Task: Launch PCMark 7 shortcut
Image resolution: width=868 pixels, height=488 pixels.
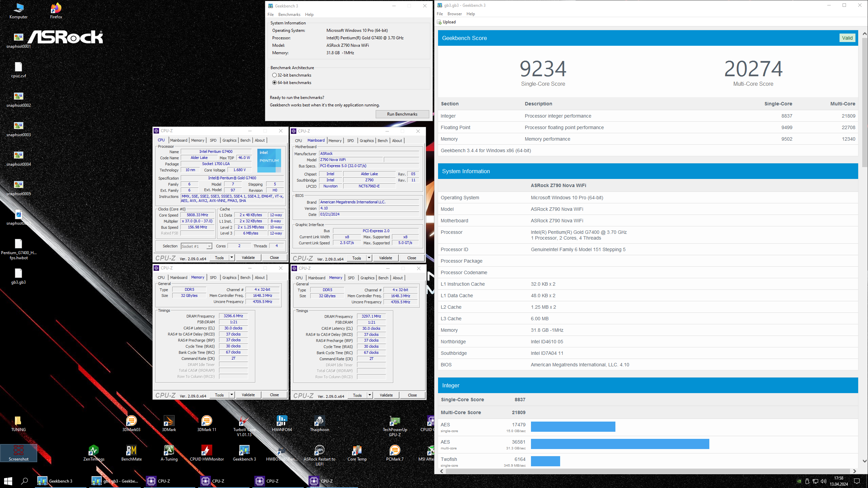Action: (x=395, y=453)
